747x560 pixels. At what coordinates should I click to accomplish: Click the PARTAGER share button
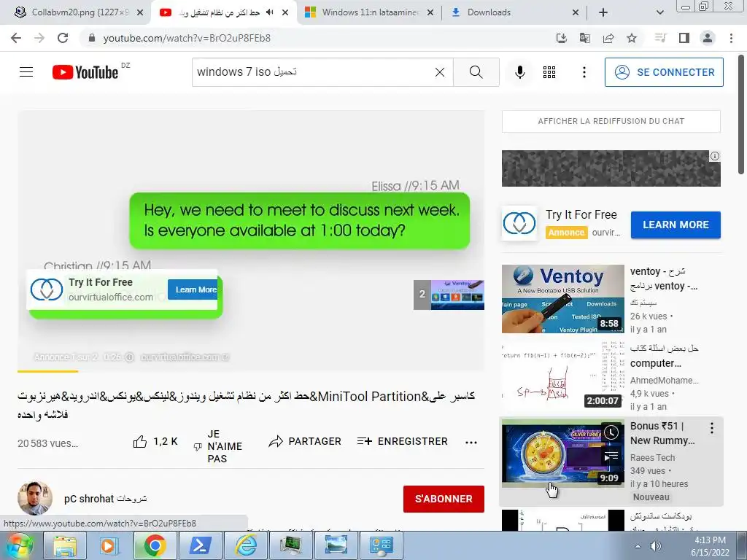coord(305,441)
